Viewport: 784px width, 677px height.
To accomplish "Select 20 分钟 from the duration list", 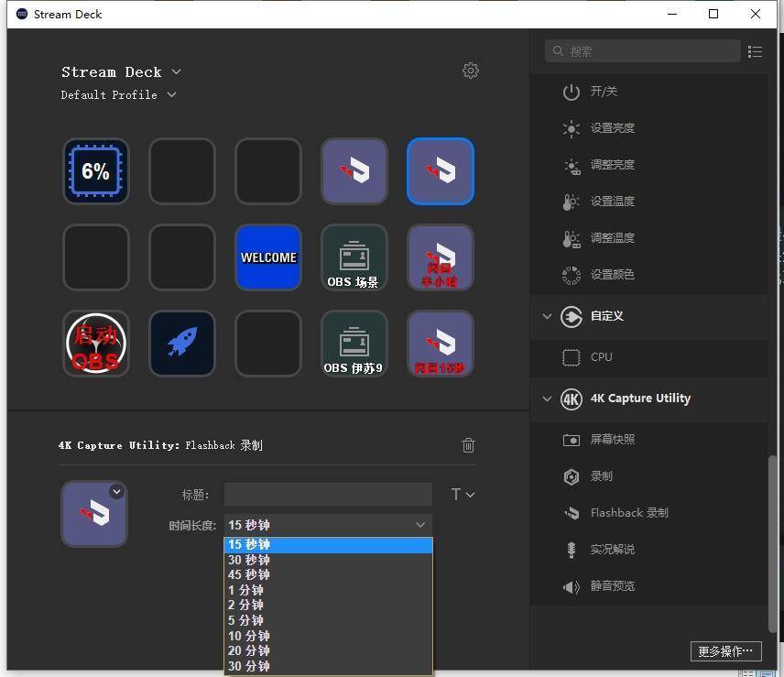I will click(x=328, y=651).
